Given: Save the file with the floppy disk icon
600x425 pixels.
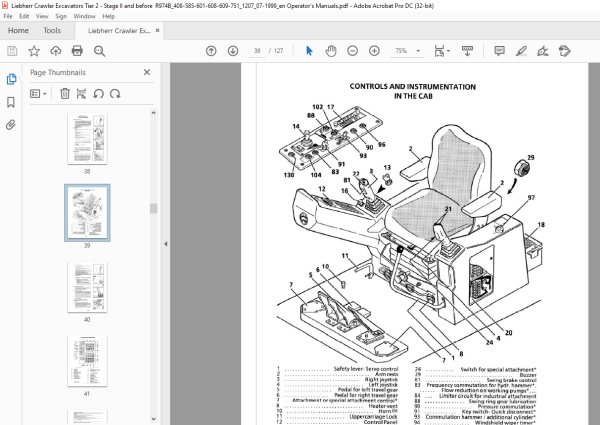Looking at the screenshot, I should pyautogui.click(x=12, y=51).
